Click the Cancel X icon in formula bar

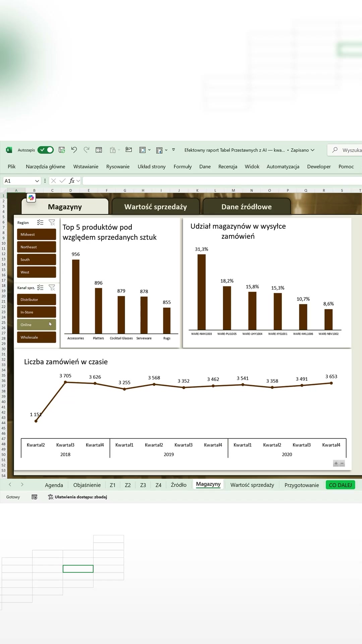(x=54, y=181)
